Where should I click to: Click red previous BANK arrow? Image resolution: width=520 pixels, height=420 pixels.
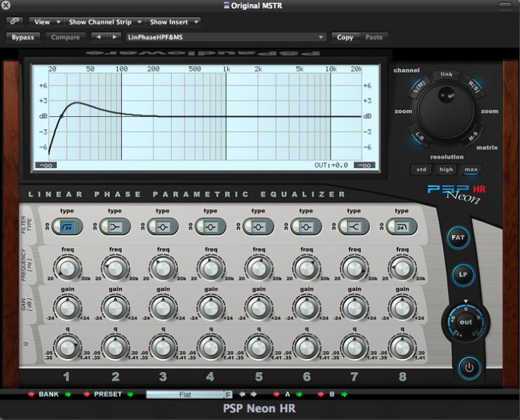pos(31,394)
